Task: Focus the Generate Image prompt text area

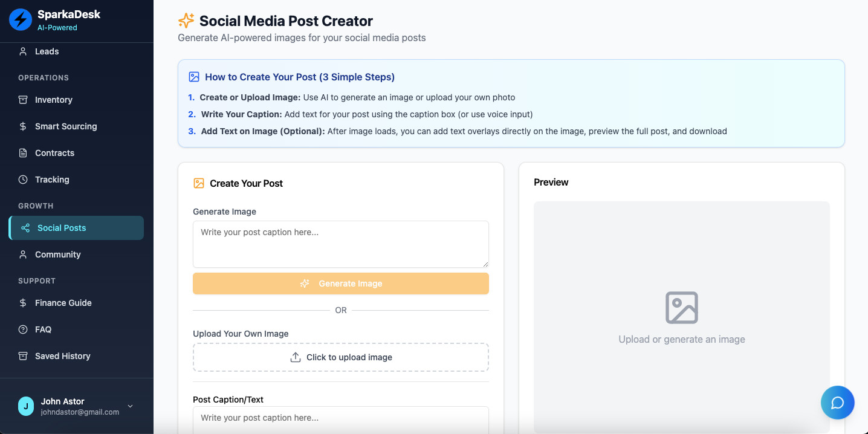Action: 341,244
